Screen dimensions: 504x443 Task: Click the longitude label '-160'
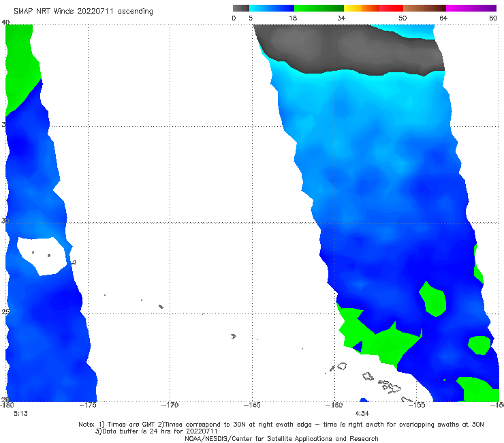click(x=334, y=405)
